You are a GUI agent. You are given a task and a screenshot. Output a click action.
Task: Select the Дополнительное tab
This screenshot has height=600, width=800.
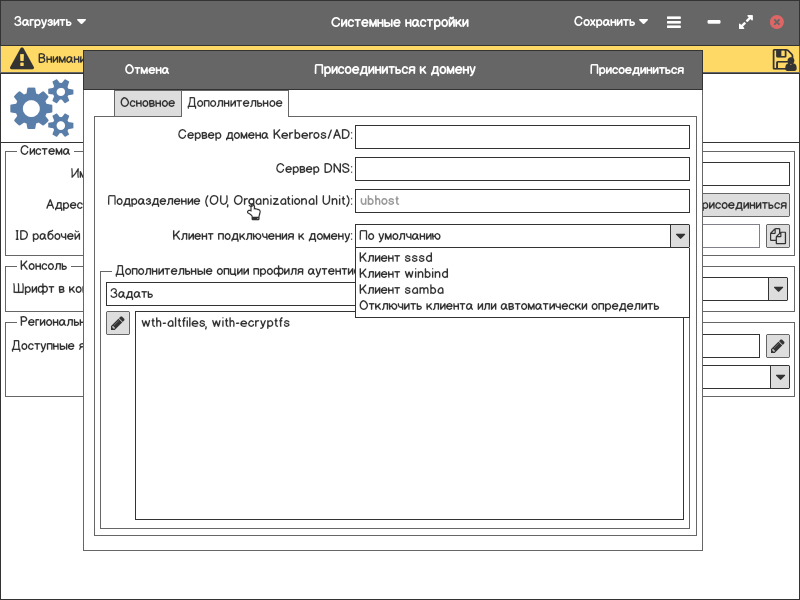pyautogui.click(x=235, y=103)
